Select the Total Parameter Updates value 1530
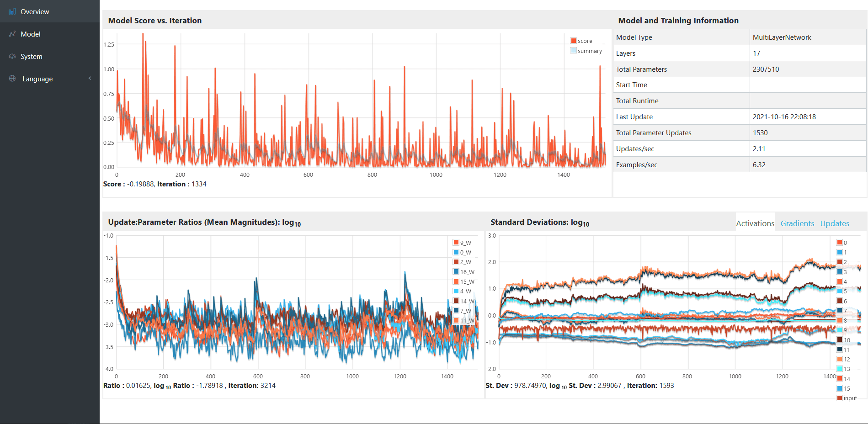Viewport: 868px width, 424px height. [808, 133]
